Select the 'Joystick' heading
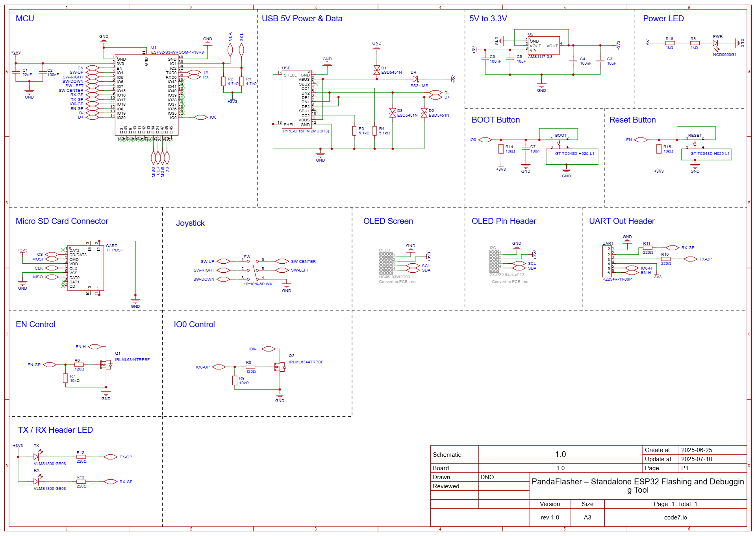 [x=190, y=223]
